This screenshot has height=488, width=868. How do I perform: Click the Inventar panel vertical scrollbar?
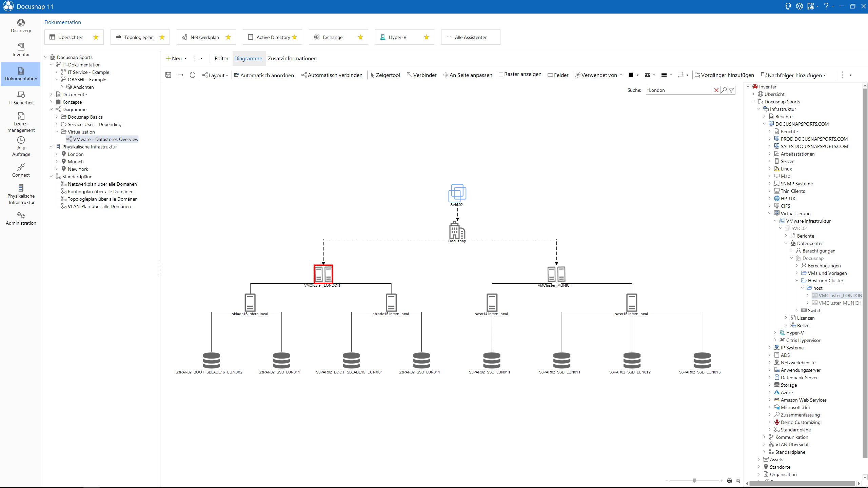[x=865, y=273]
